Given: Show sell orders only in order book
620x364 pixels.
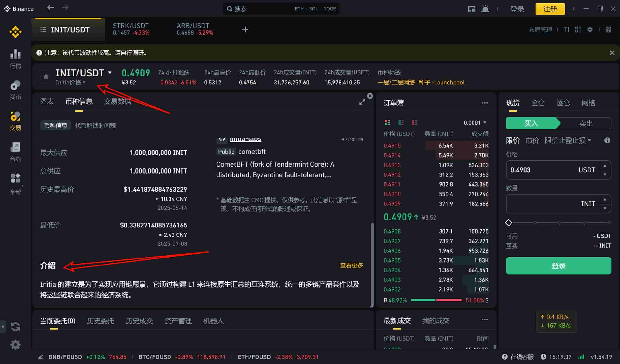Looking at the screenshot, I should (x=415, y=122).
